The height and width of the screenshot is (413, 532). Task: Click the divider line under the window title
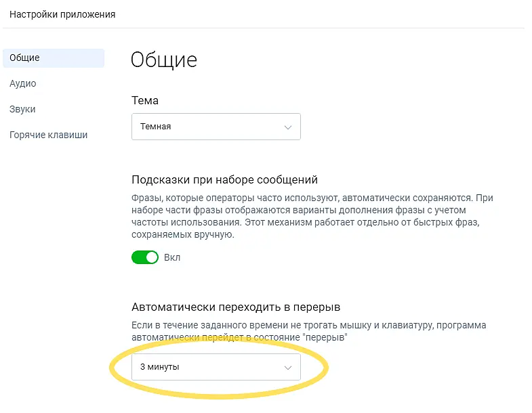[x=264, y=28]
